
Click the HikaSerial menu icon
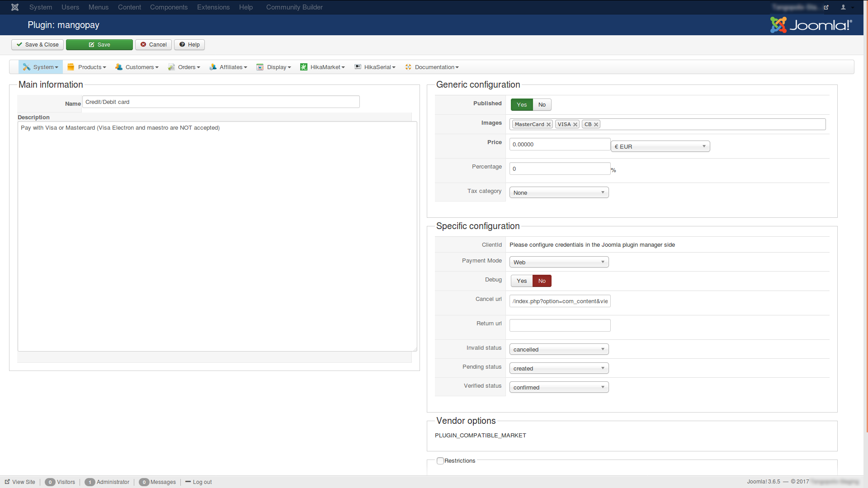(358, 67)
